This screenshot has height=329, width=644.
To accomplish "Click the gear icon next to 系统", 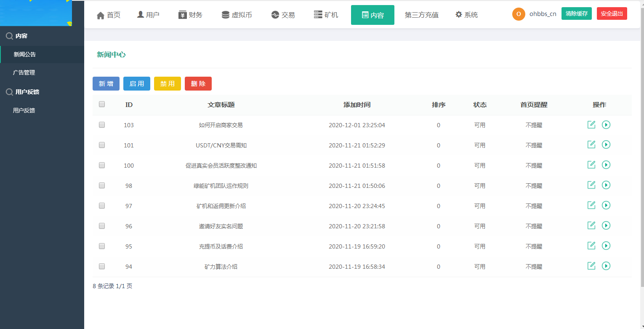I will [x=458, y=14].
